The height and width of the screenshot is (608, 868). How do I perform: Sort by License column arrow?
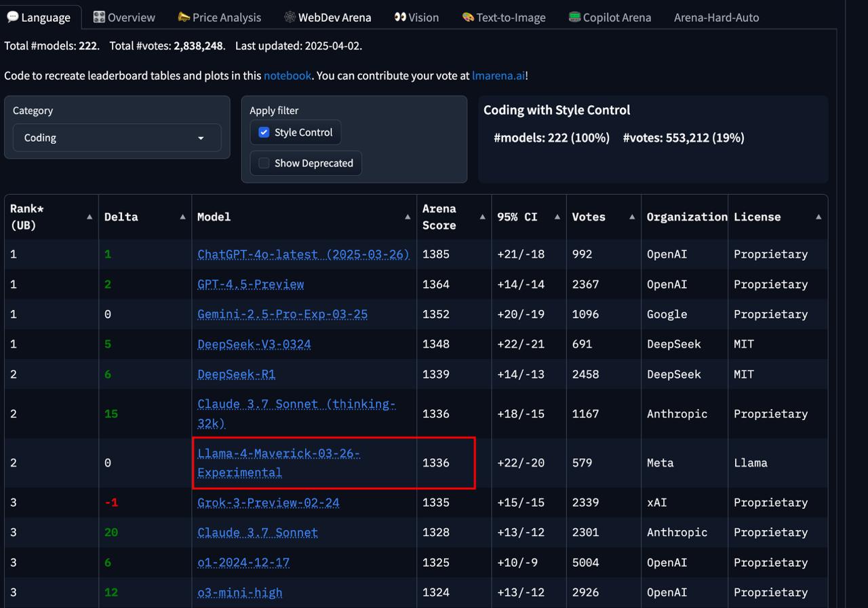pyautogui.click(x=818, y=217)
